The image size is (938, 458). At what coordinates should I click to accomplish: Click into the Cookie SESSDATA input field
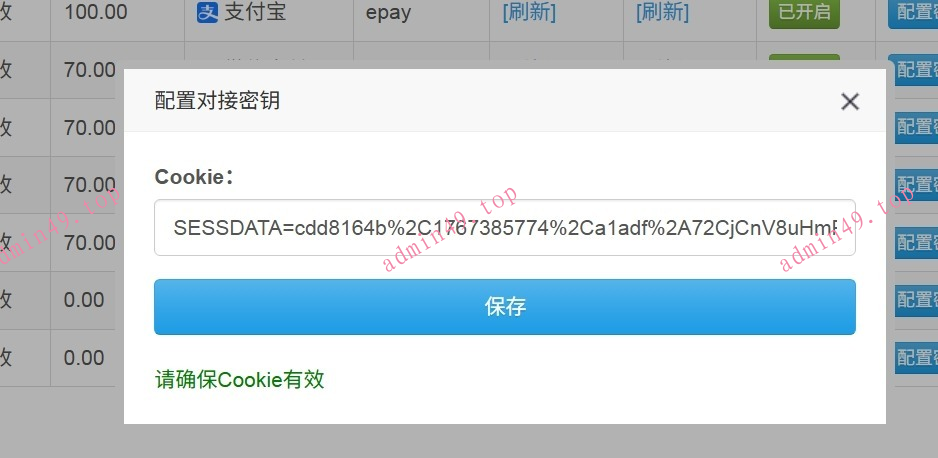click(505, 228)
